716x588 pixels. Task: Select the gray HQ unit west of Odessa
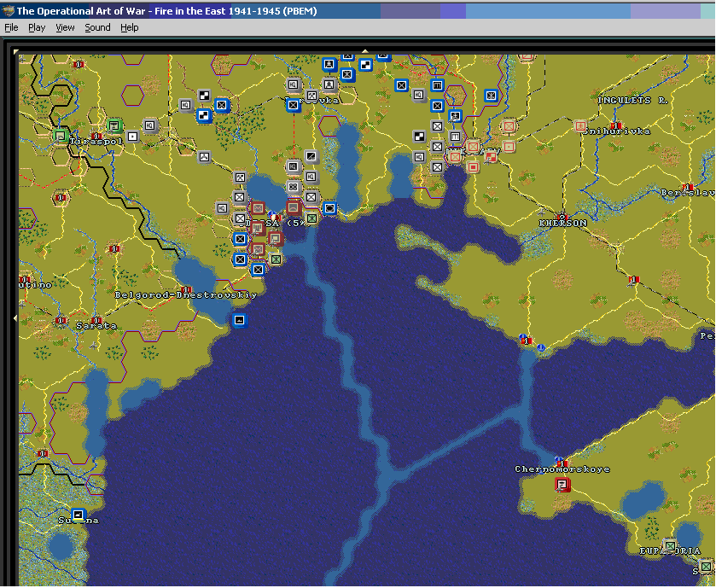(222, 208)
